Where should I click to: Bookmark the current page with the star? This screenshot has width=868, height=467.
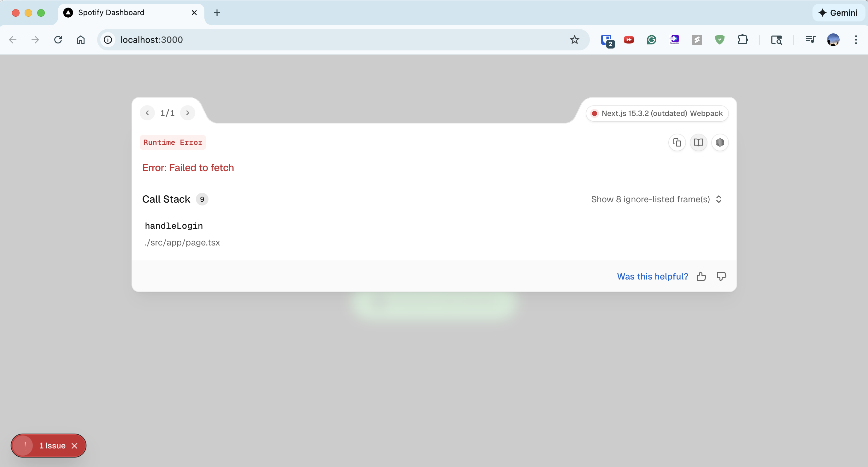574,40
